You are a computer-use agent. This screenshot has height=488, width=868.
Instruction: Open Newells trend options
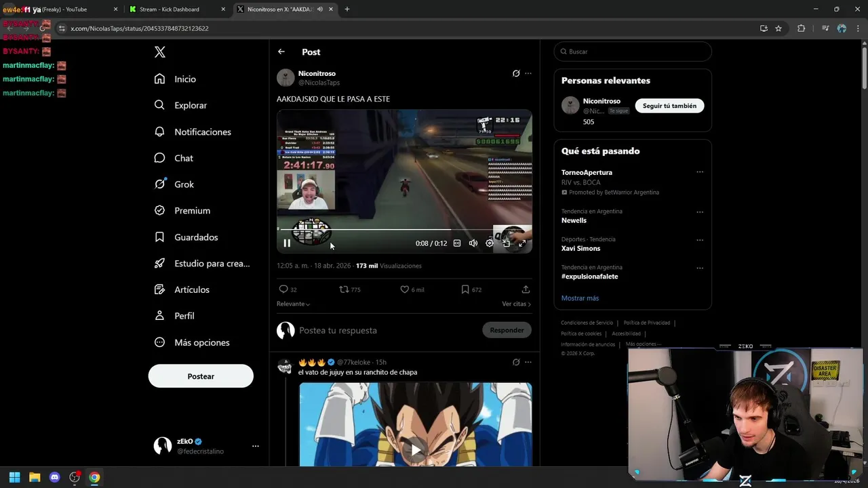[700, 211]
